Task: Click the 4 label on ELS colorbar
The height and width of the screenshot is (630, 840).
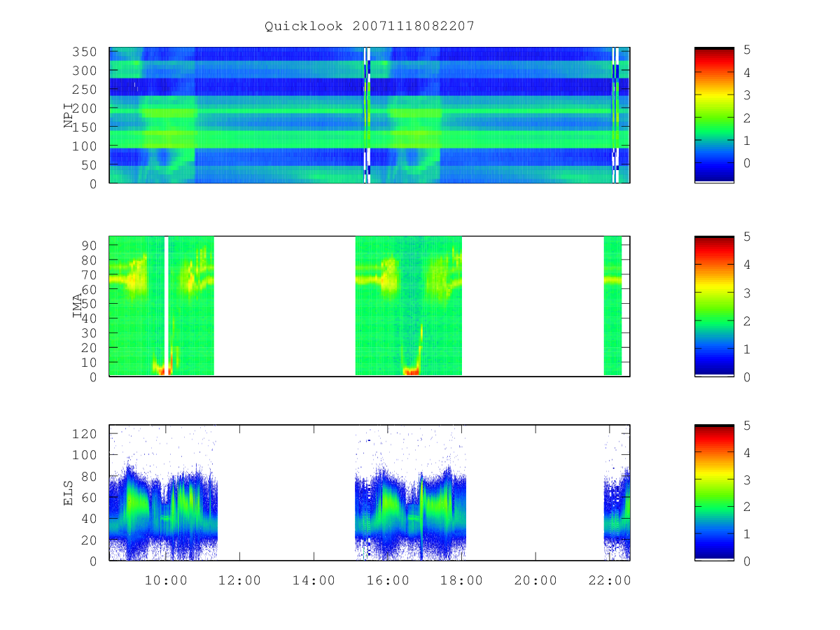Action: (x=747, y=453)
